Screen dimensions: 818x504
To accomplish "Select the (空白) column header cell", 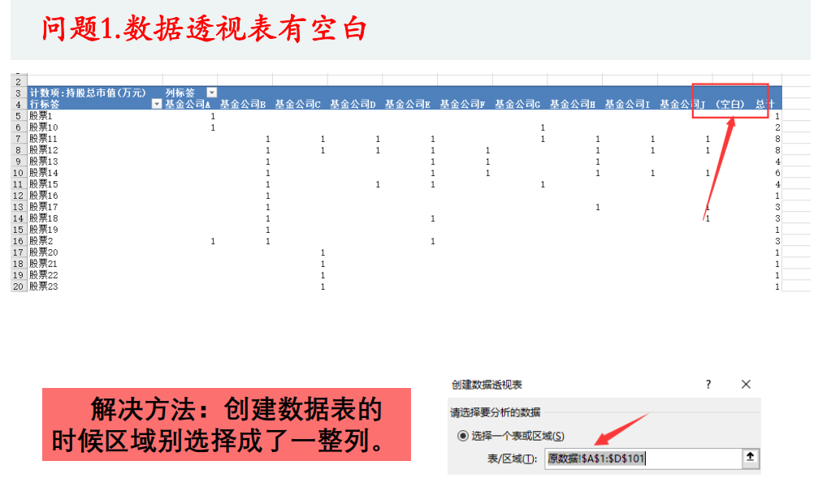I will pos(729,105).
